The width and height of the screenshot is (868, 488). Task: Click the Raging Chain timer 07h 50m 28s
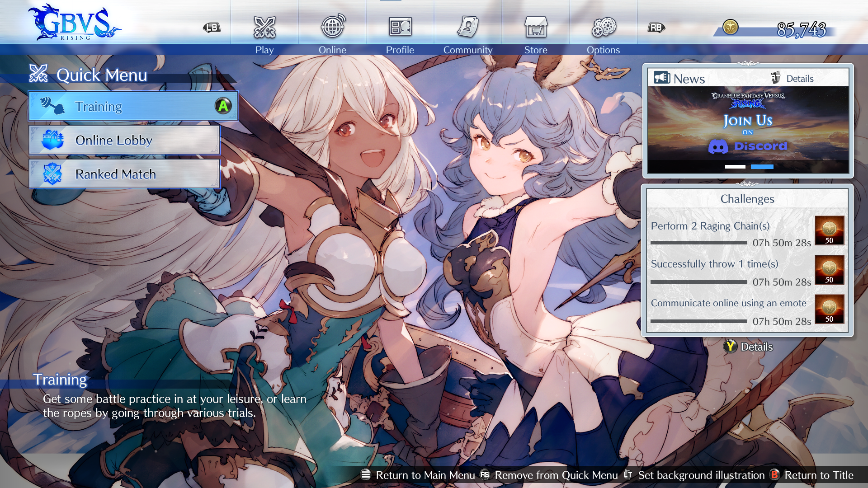click(x=782, y=243)
